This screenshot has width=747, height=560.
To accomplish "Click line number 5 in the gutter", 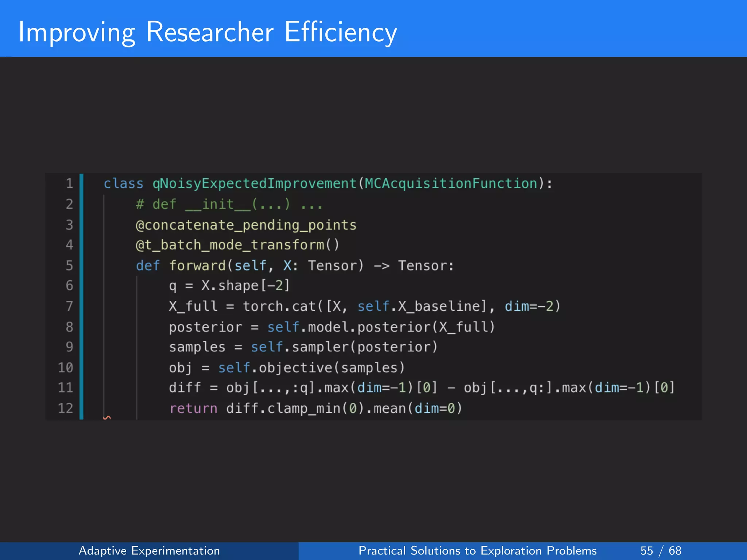I will click(69, 265).
